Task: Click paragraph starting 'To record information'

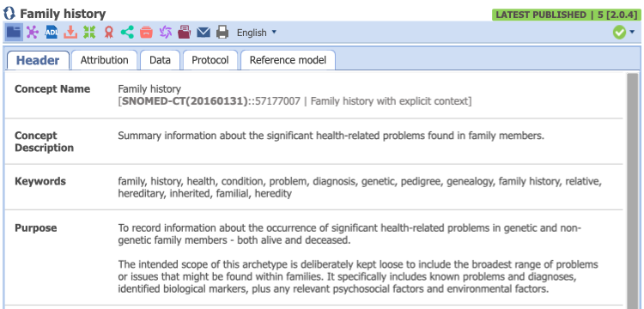Action: [350, 234]
